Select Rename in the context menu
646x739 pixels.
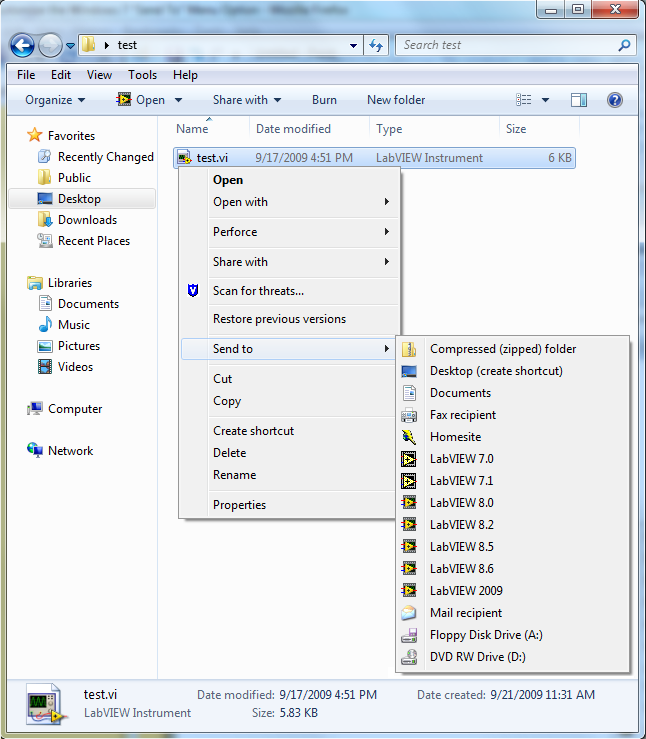click(288, 475)
